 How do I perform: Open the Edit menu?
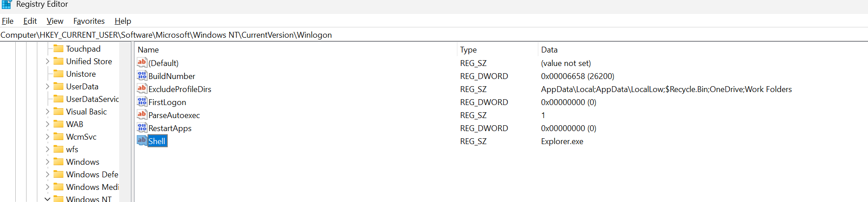30,21
